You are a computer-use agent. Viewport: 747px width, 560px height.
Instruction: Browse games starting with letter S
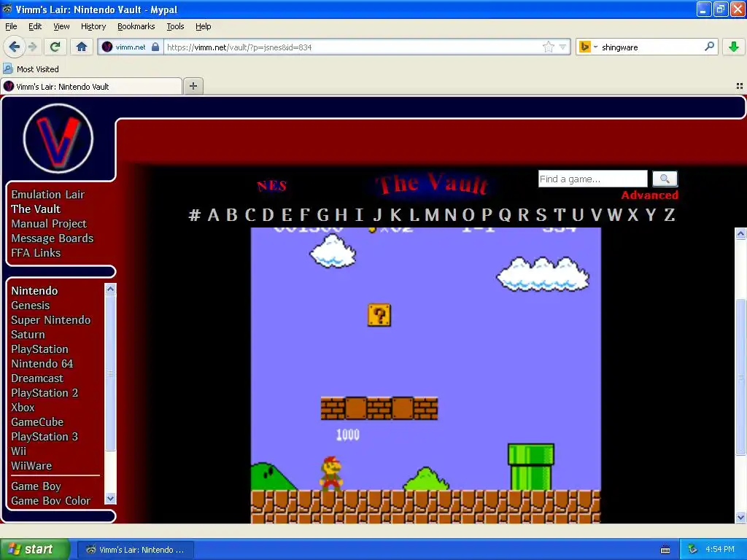pos(541,215)
